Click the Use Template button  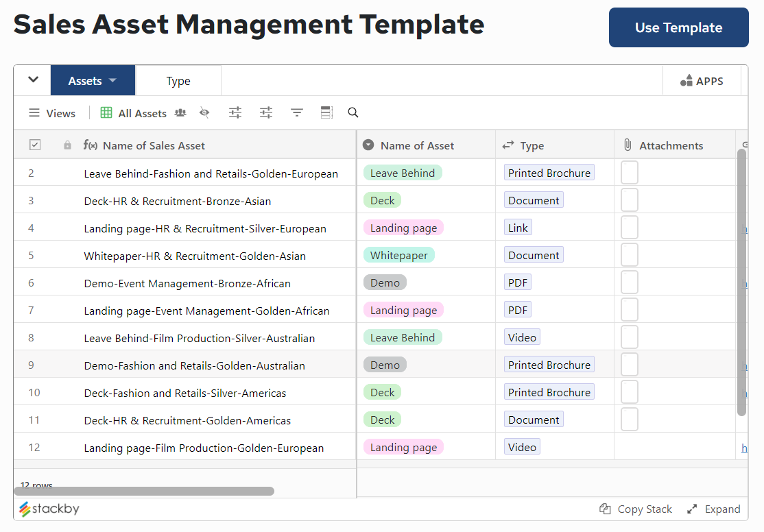pos(678,27)
